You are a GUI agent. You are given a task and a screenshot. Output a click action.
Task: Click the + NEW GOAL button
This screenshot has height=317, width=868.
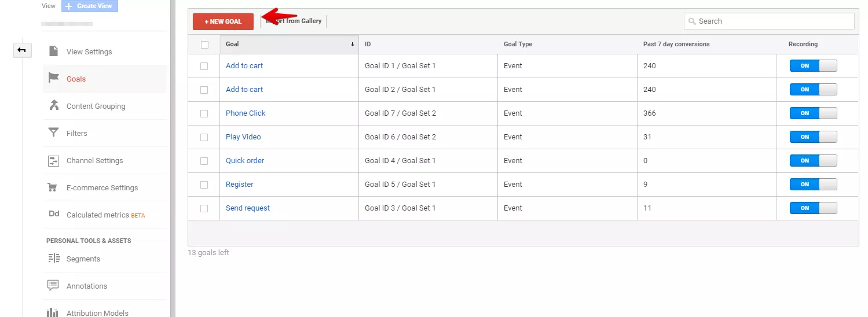(223, 21)
